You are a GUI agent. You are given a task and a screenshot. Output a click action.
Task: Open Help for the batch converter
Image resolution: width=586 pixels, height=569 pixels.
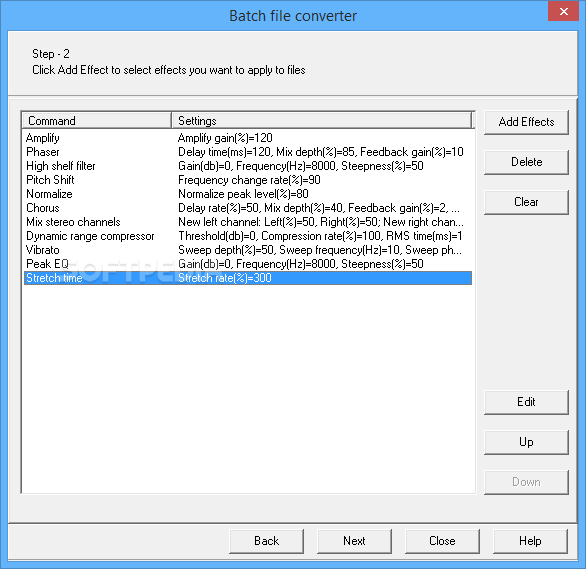click(x=530, y=541)
